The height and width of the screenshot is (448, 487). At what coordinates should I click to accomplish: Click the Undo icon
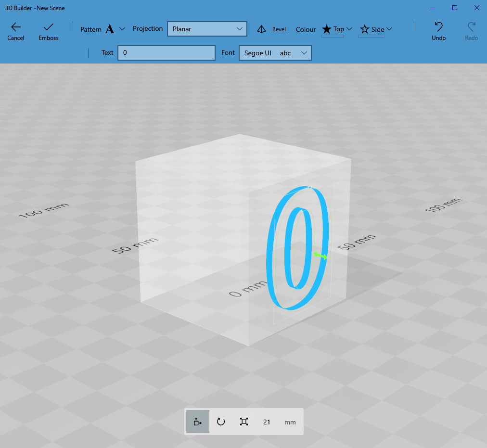(x=438, y=29)
